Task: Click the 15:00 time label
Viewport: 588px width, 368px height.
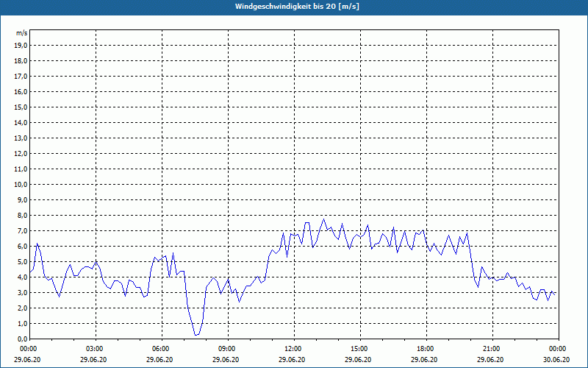Action: (360, 349)
